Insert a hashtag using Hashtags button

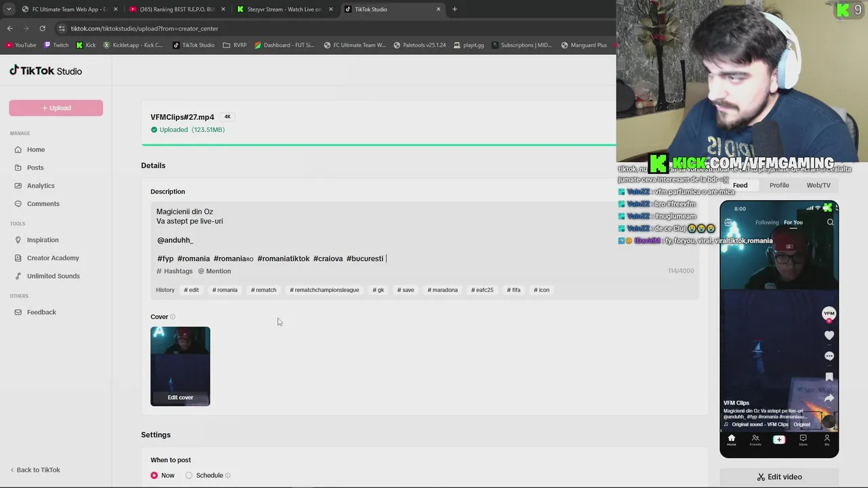(175, 271)
